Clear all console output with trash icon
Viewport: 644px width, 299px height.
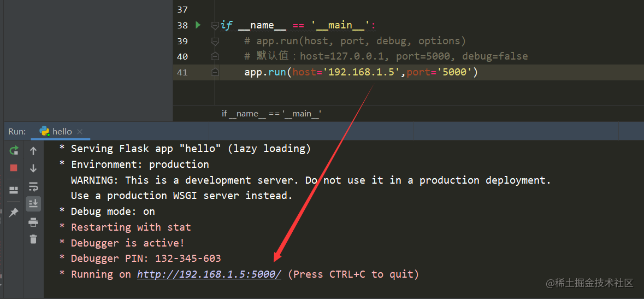pos(33,238)
